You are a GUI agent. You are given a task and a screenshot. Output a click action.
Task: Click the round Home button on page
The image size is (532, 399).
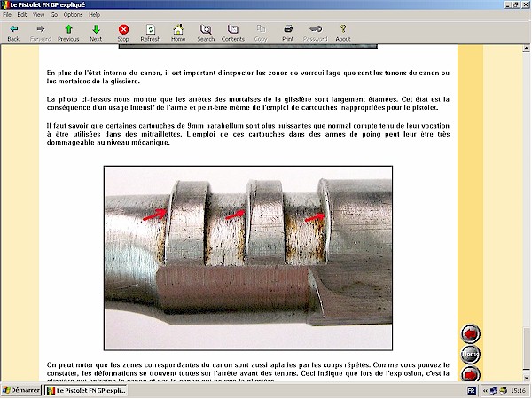tap(472, 355)
